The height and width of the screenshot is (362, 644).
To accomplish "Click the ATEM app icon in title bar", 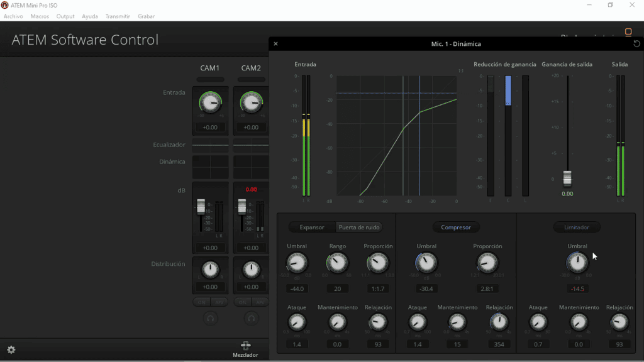I will pyautogui.click(x=4, y=5).
